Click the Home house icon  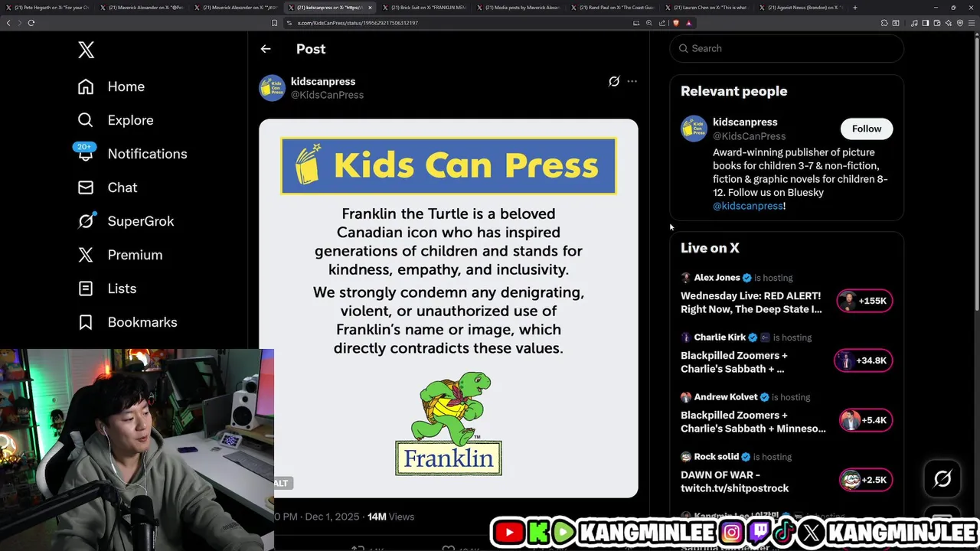pyautogui.click(x=86, y=86)
